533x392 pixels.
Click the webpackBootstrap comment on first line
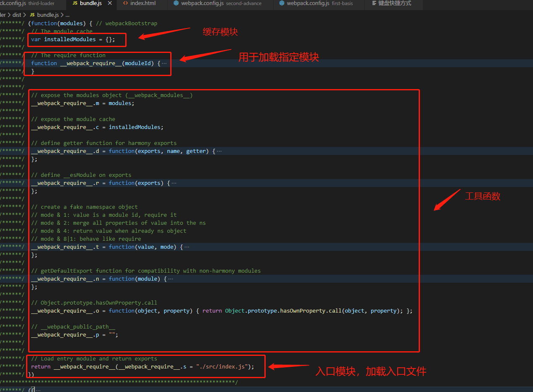[x=127, y=23]
